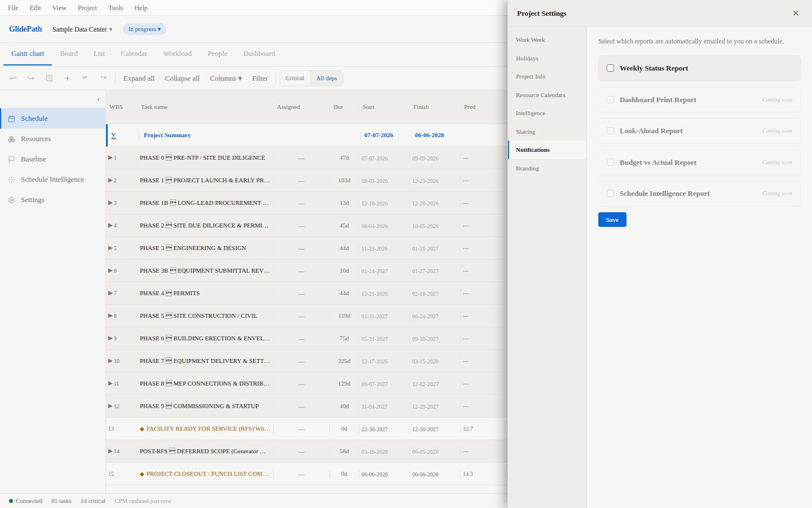Open the Tools menu

click(x=116, y=8)
